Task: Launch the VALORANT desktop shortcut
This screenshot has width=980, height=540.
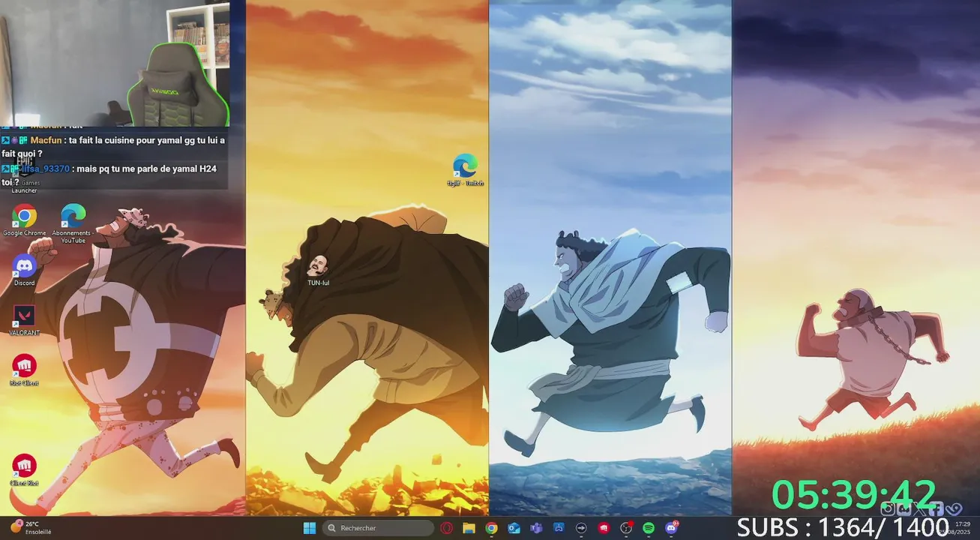Action: [x=24, y=320]
